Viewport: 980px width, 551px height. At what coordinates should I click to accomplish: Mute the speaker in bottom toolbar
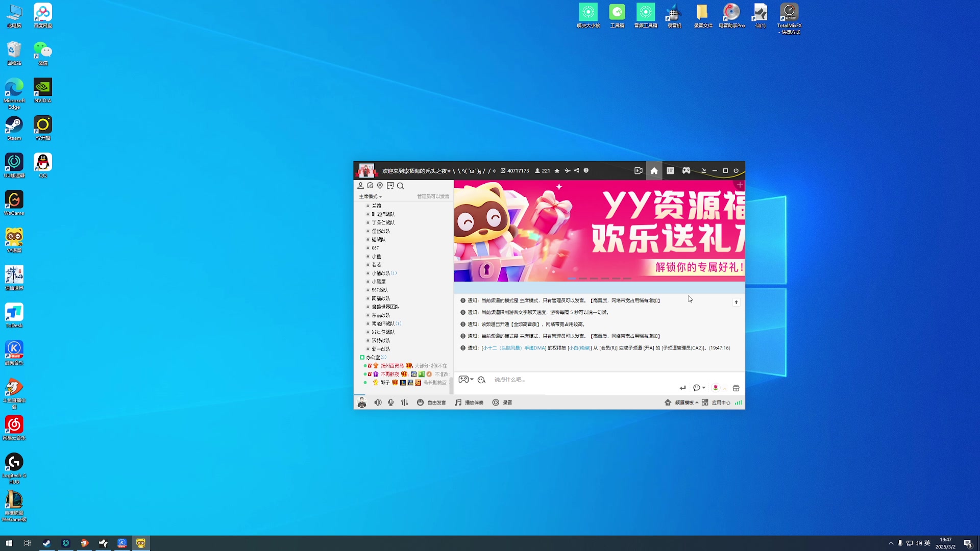pyautogui.click(x=378, y=403)
